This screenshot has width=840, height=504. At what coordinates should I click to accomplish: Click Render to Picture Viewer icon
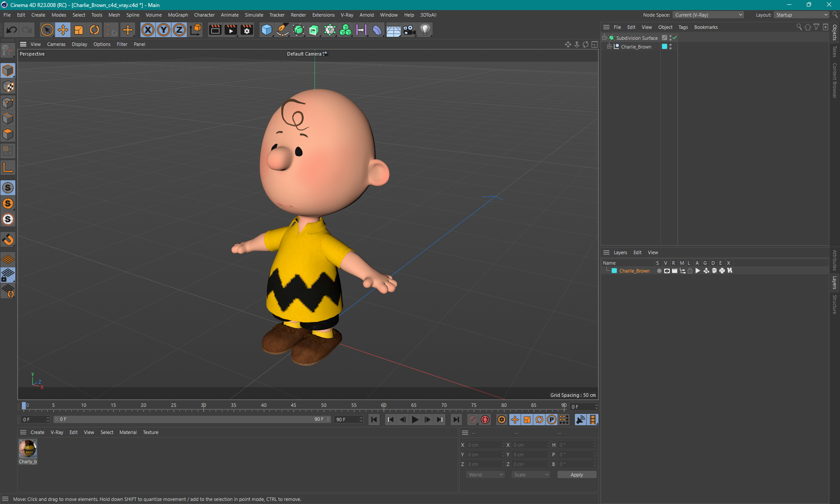pos(231,30)
